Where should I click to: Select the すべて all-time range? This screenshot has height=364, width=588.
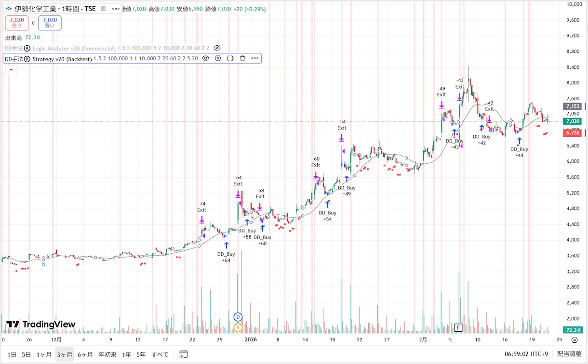click(x=160, y=354)
